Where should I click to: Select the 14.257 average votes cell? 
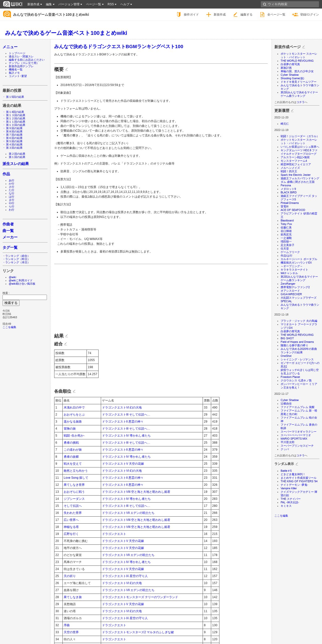pyautogui.click(x=92, y=374)
